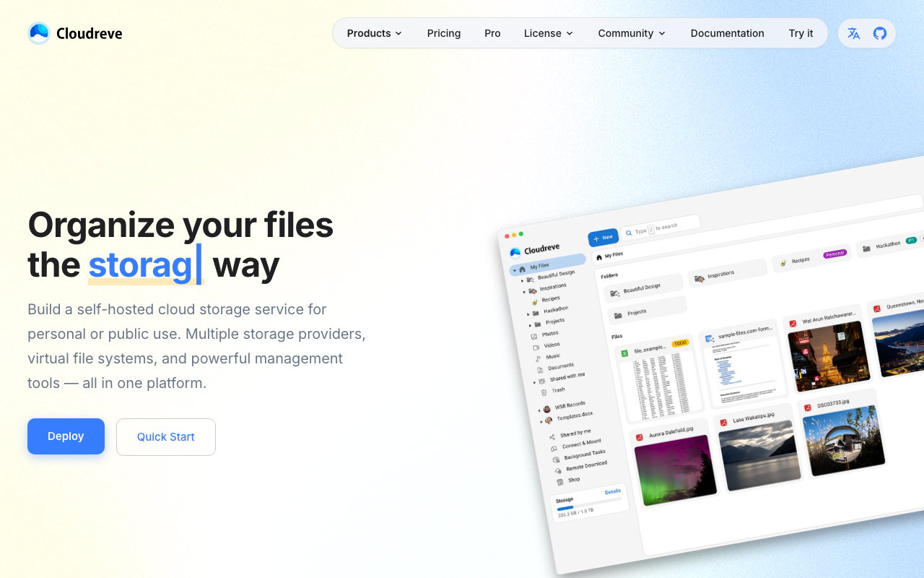The height and width of the screenshot is (578, 924).
Task: Click the Quick Start button
Action: pos(166,437)
